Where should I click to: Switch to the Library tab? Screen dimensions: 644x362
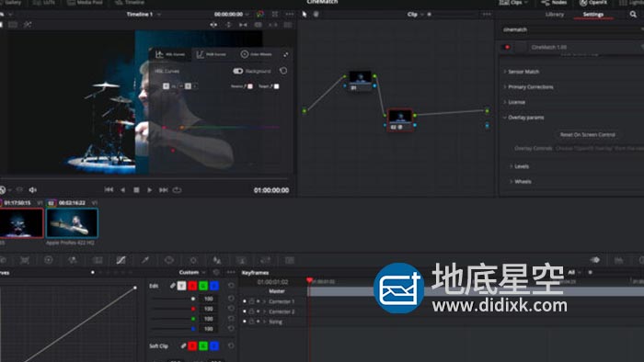(x=555, y=15)
